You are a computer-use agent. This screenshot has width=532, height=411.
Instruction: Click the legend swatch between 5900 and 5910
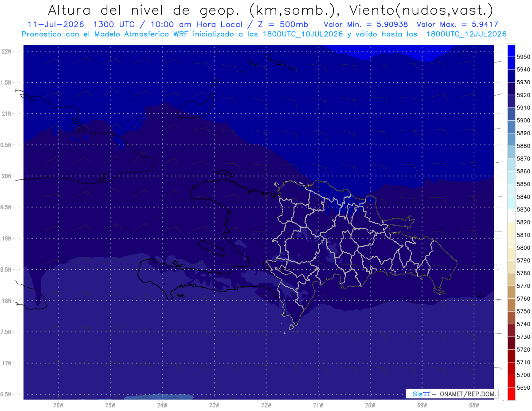tap(511, 114)
